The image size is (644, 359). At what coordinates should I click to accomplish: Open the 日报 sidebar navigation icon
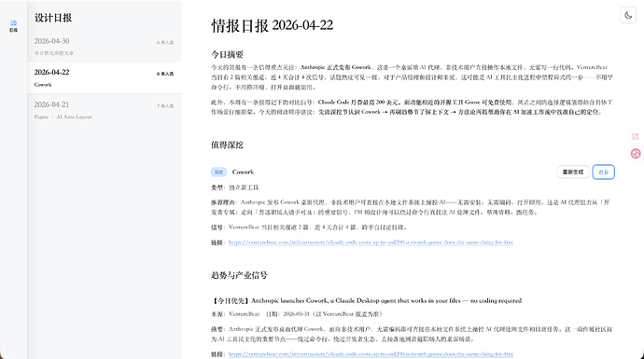[x=14, y=26]
